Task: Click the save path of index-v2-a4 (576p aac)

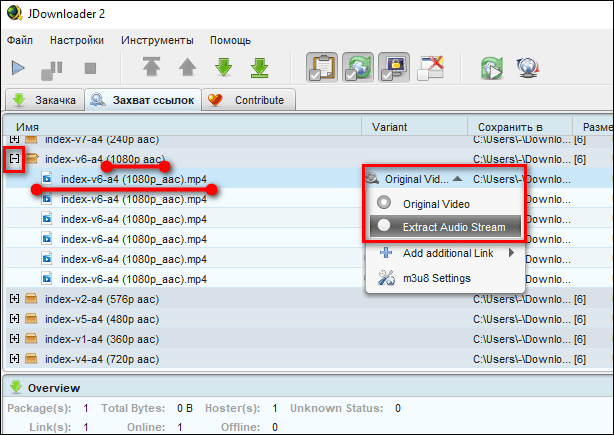Action: click(522, 299)
